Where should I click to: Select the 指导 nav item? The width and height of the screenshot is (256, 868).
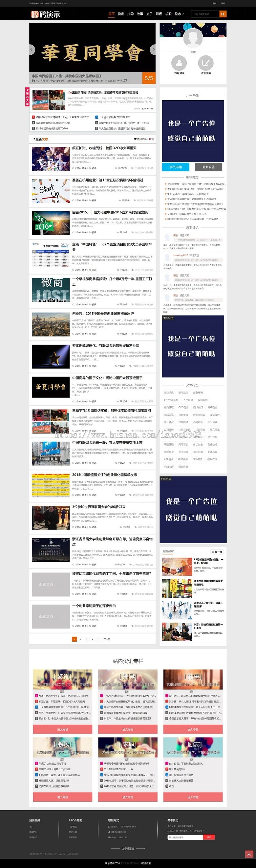(x=130, y=14)
